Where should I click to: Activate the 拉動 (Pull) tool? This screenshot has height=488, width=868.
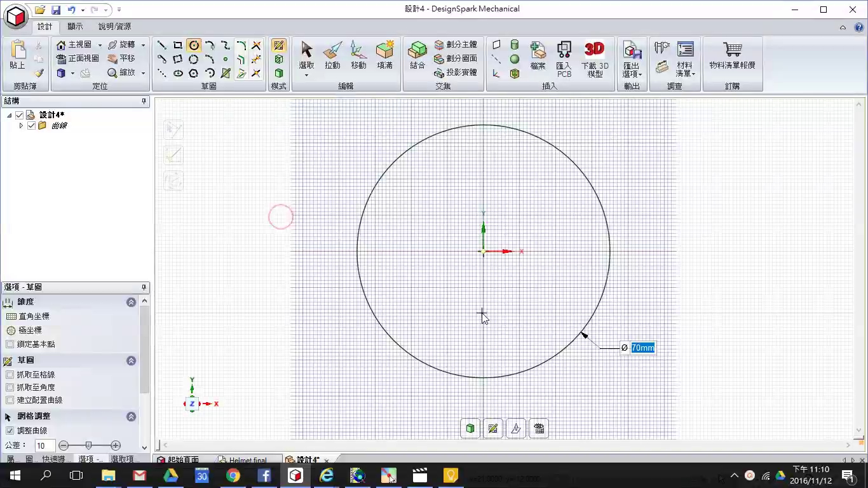coord(332,55)
